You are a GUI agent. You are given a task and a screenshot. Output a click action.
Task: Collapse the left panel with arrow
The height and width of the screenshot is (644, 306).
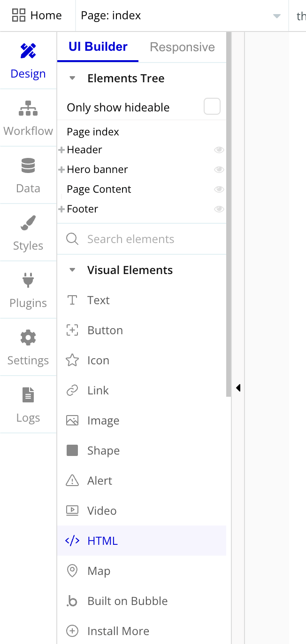(x=238, y=388)
